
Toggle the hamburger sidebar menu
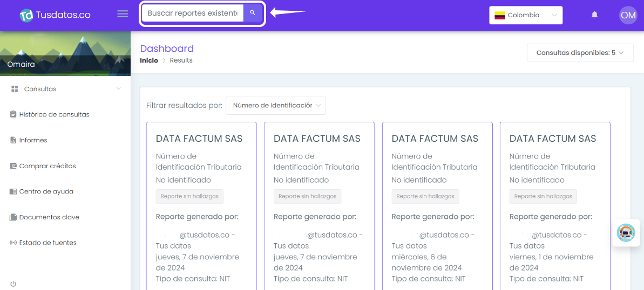click(x=123, y=14)
